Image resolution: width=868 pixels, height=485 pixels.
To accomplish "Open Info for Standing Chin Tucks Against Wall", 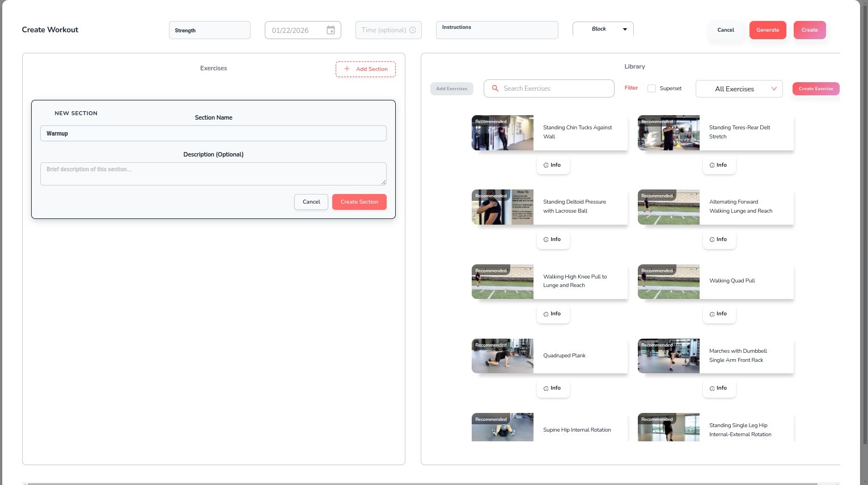I will (553, 165).
